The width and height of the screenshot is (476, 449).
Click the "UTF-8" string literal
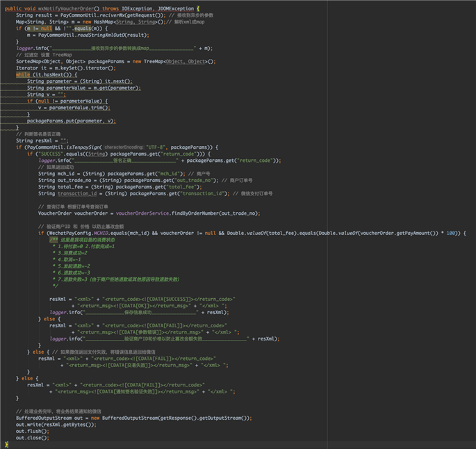tap(156, 147)
